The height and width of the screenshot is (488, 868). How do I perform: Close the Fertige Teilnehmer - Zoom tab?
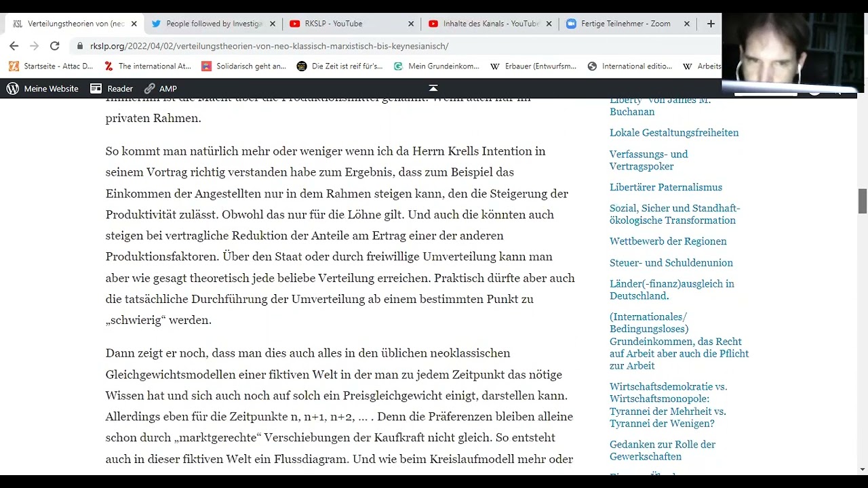(x=687, y=24)
